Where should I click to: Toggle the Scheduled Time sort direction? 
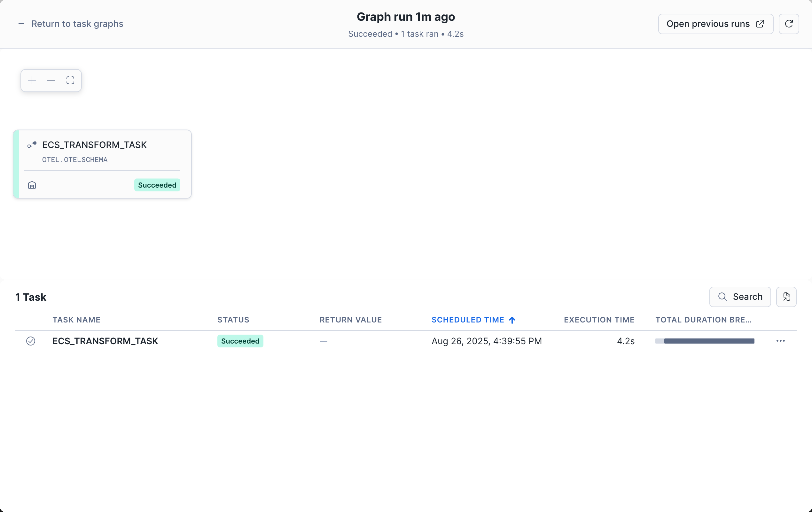click(512, 320)
